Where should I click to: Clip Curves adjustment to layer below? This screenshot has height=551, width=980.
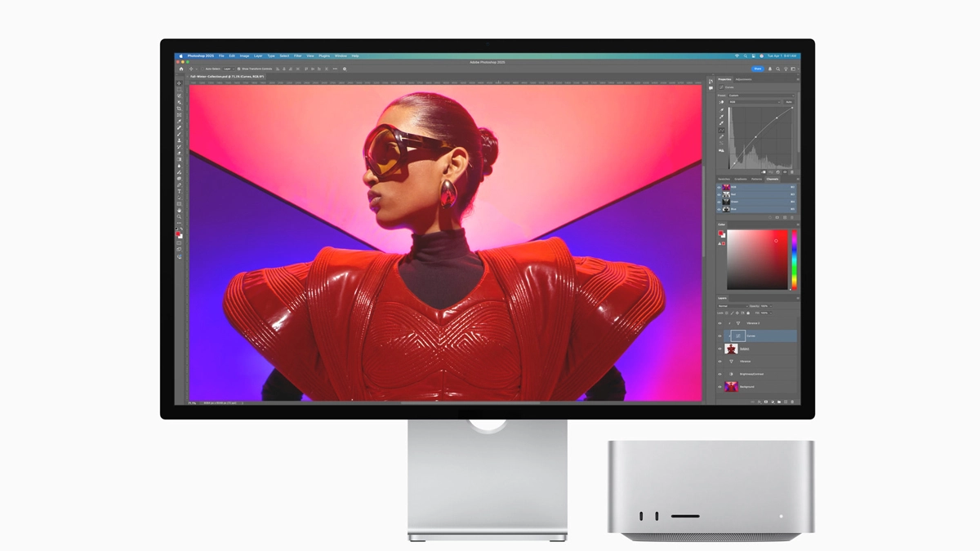coord(764,172)
